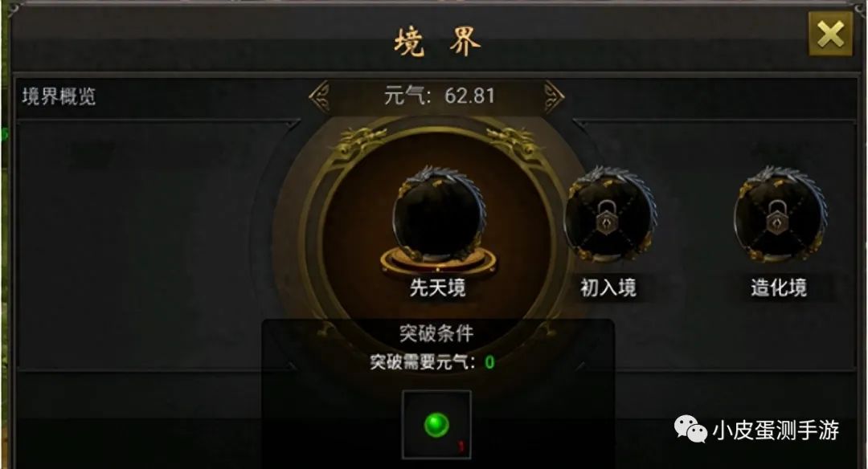Click the 境界 title heading
868x469 pixels.
[x=437, y=42]
